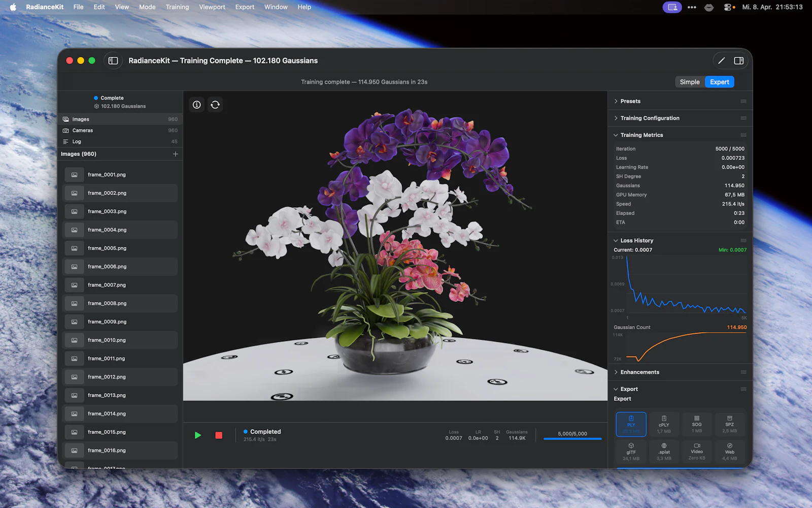Open the Cameras sidebar section
The image size is (812, 508).
(120, 131)
